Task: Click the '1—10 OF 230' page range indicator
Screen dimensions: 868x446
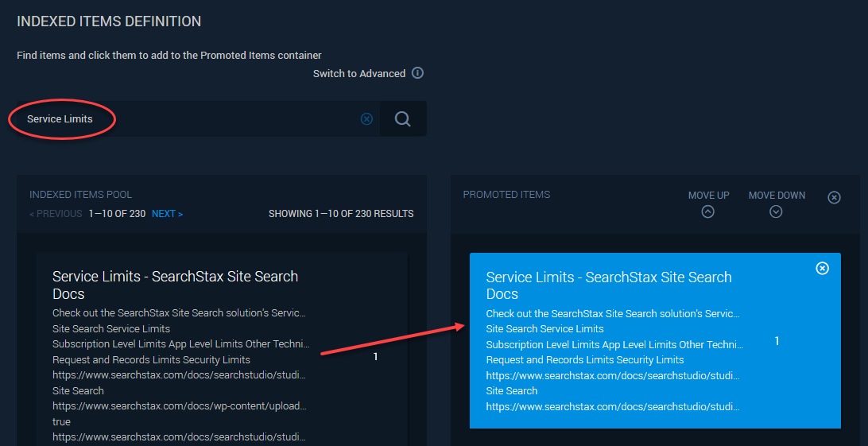Action: point(117,214)
